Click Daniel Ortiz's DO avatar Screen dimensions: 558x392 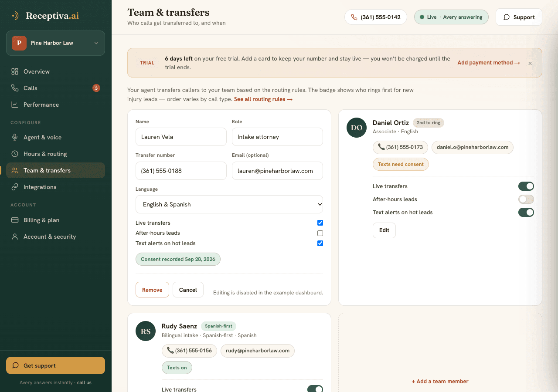pyautogui.click(x=357, y=128)
